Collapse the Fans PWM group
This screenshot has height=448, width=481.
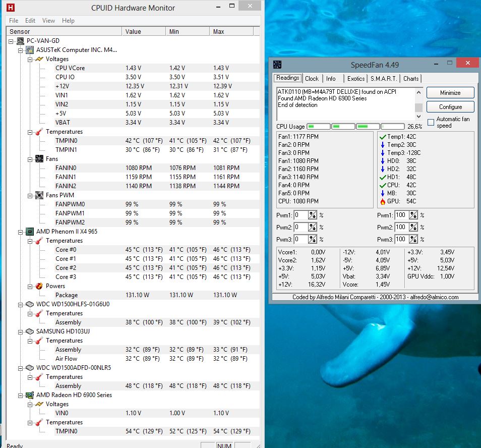(30, 195)
